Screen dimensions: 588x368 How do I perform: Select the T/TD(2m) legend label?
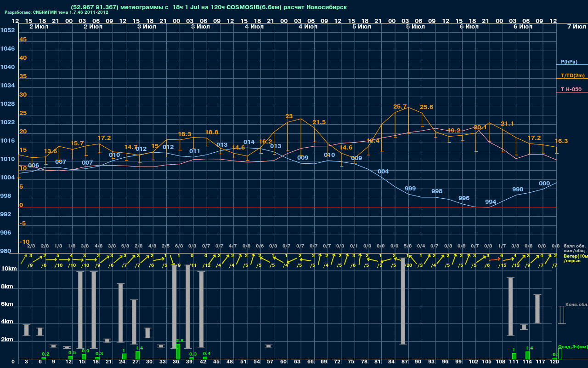pyautogui.click(x=572, y=75)
